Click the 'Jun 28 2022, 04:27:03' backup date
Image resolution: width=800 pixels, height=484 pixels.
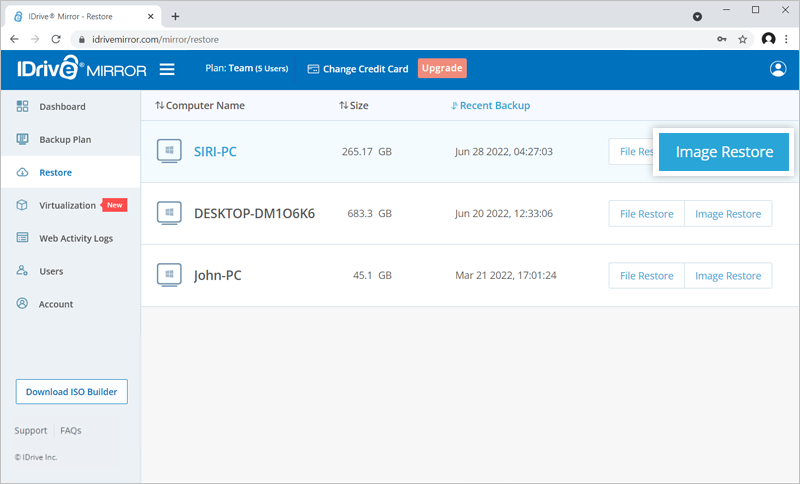coord(504,151)
